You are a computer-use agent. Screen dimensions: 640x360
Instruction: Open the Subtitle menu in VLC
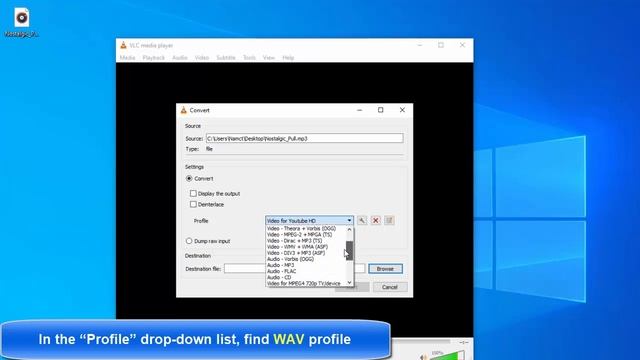click(226, 58)
